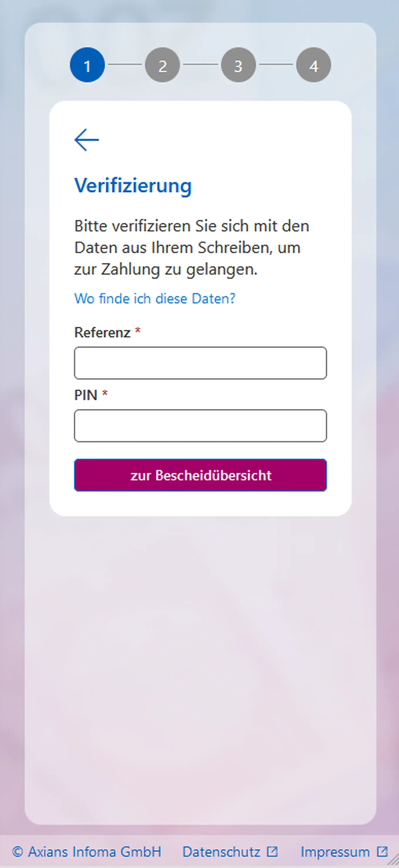Click the 'Referenz' field label

pyautogui.click(x=102, y=332)
